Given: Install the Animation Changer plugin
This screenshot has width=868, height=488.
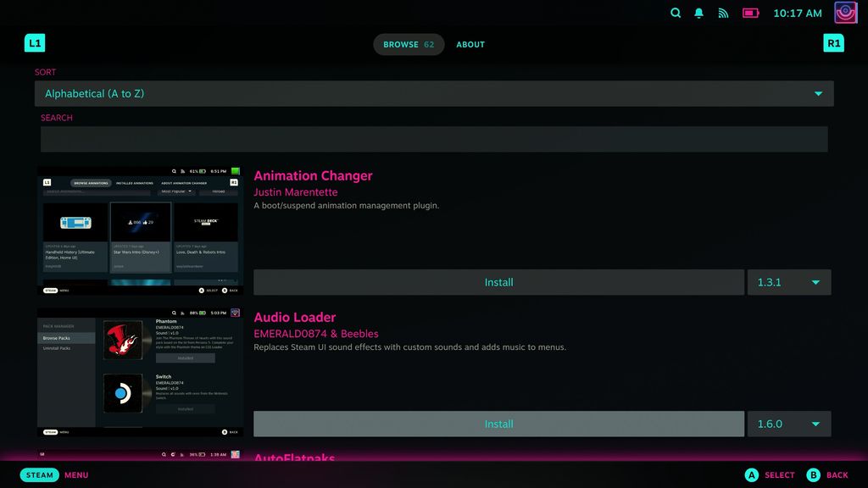Looking at the screenshot, I should (498, 282).
